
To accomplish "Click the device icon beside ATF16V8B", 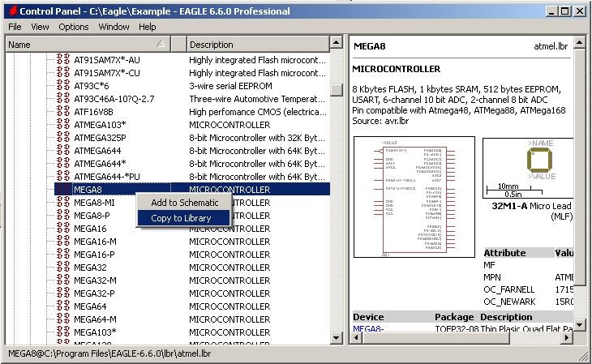I will [63, 111].
